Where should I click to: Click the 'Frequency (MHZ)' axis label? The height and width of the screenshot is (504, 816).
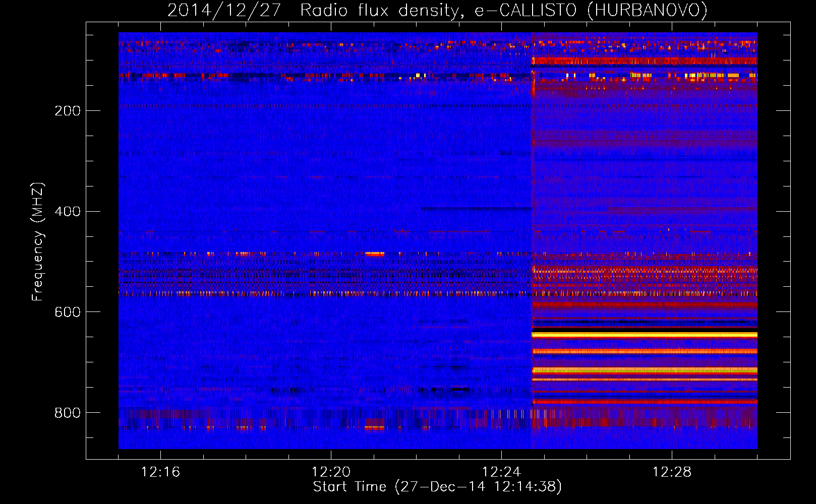point(37,242)
